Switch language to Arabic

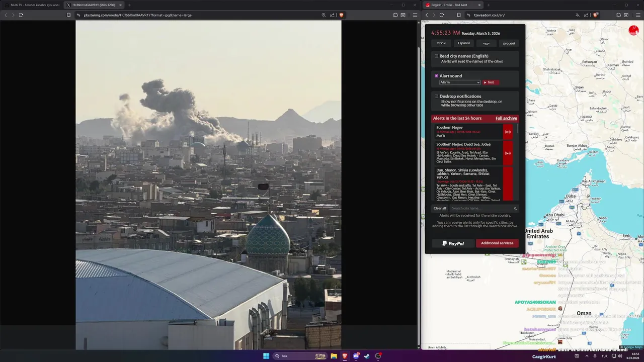point(487,43)
